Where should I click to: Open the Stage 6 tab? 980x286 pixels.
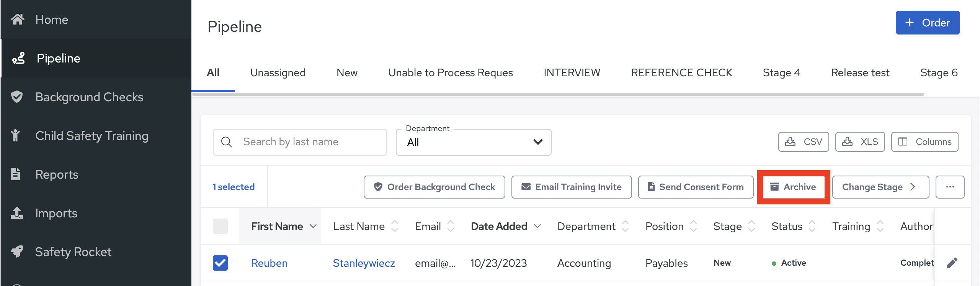coord(939,72)
